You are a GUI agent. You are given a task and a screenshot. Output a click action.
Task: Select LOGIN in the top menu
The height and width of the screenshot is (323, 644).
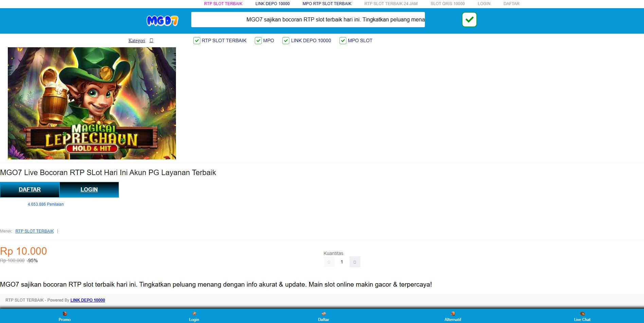484,4
